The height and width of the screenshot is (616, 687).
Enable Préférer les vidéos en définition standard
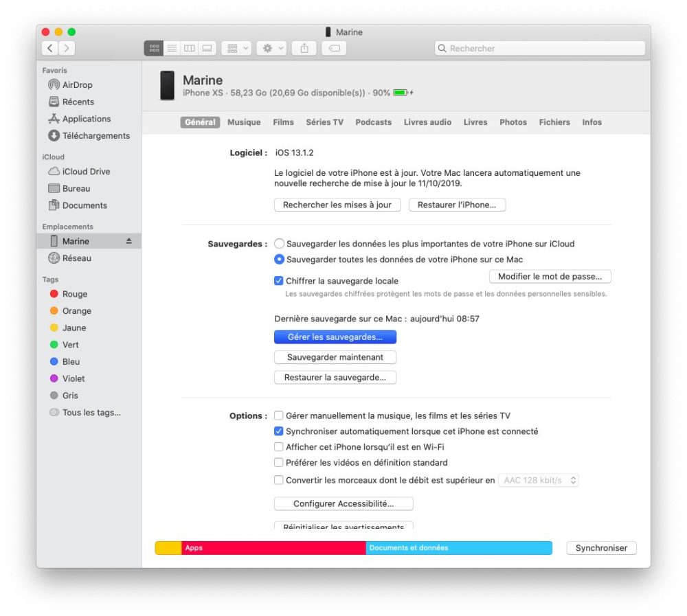click(x=279, y=462)
